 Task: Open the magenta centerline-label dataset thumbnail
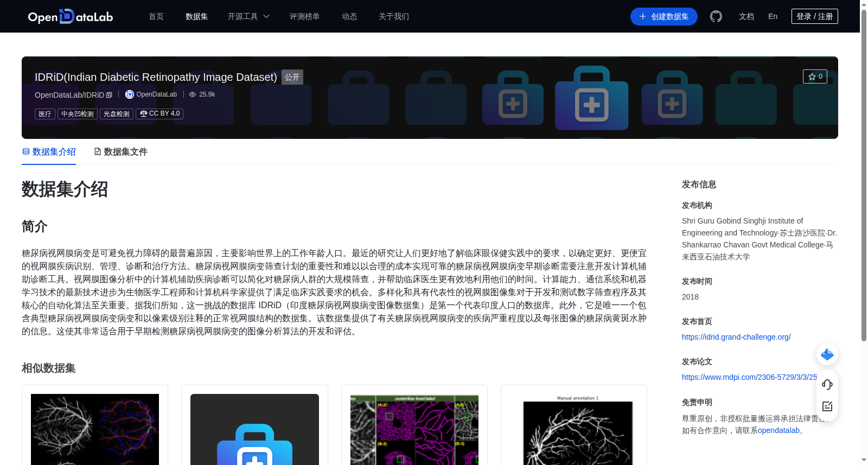click(414, 429)
